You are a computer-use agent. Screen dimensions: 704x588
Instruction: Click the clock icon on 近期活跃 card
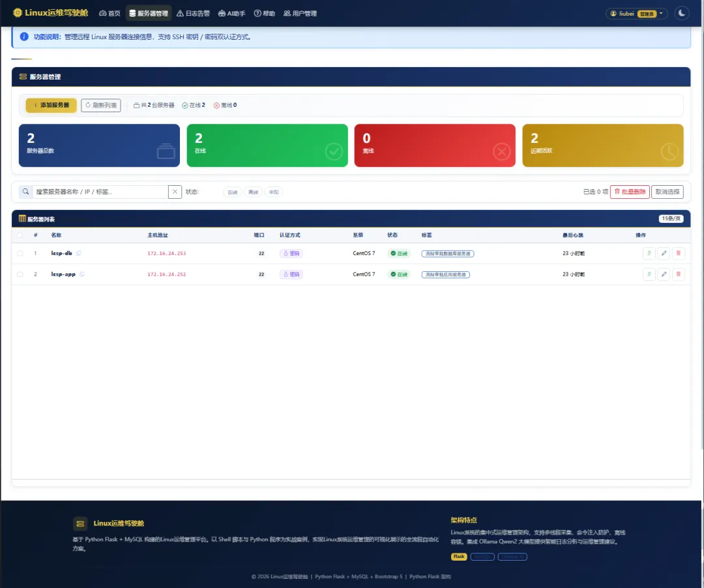point(669,152)
